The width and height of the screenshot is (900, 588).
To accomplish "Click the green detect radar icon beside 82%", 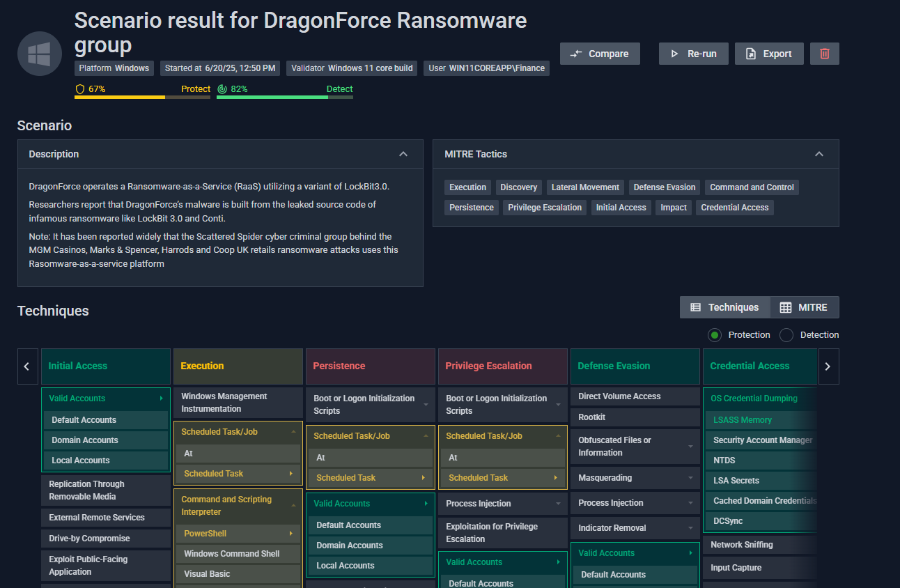I will (x=222, y=89).
